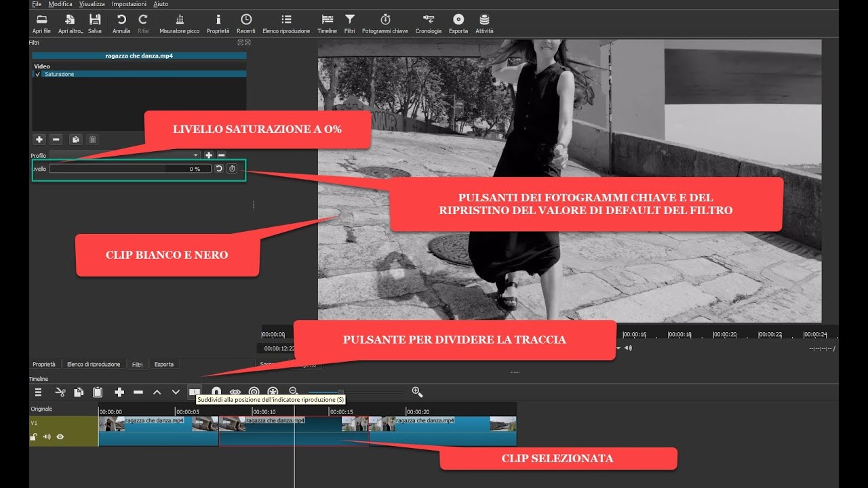Open the Attività jobs panel
868x488 pixels.
pyautogui.click(x=484, y=24)
